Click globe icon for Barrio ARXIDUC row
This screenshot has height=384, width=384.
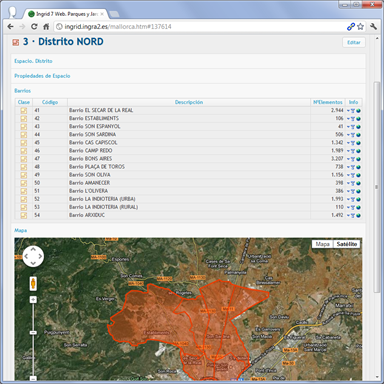[358, 215]
